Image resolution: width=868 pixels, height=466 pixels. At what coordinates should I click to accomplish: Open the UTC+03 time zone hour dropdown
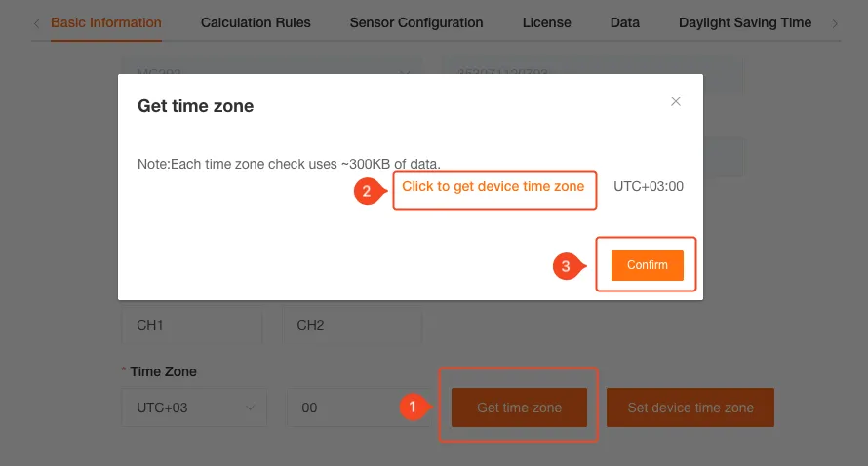click(x=195, y=408)
